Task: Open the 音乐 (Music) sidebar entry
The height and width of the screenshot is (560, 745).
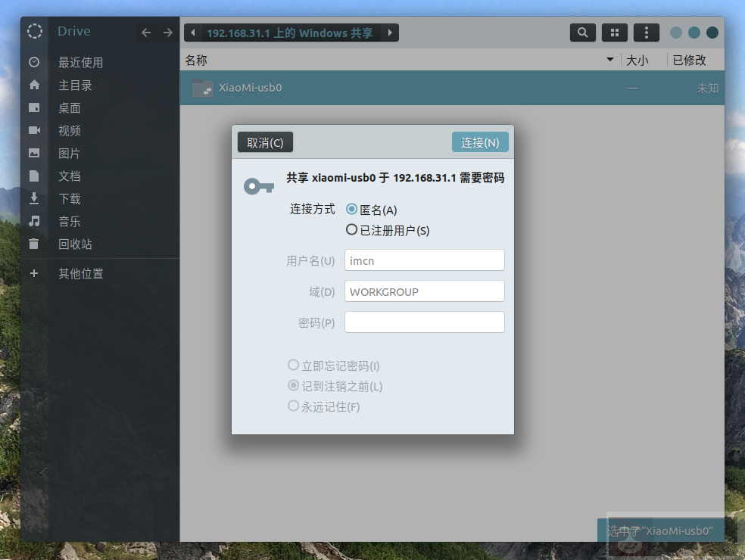Action: (69, 221)
